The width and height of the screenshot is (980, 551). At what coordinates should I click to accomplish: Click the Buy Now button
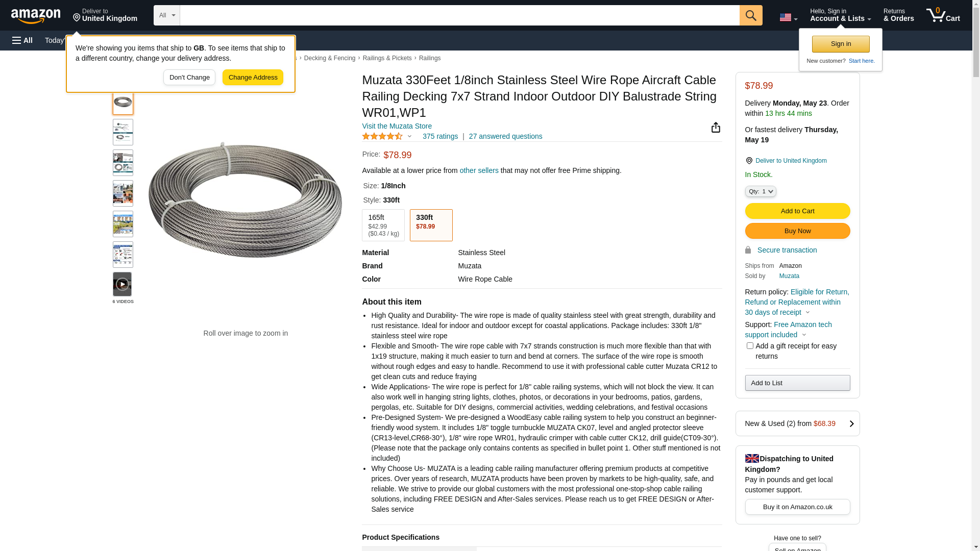point(797,231)
